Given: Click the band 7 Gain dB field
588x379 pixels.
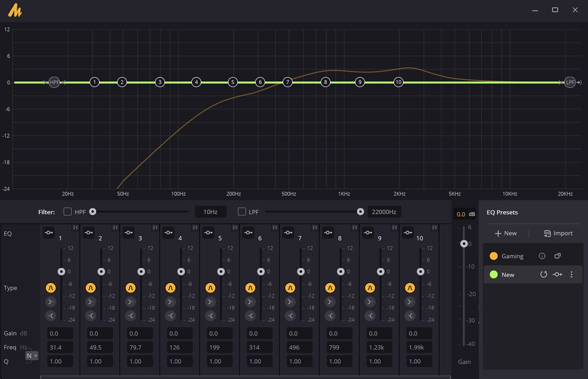Looking at the screenshot, I should coord(299,333).
